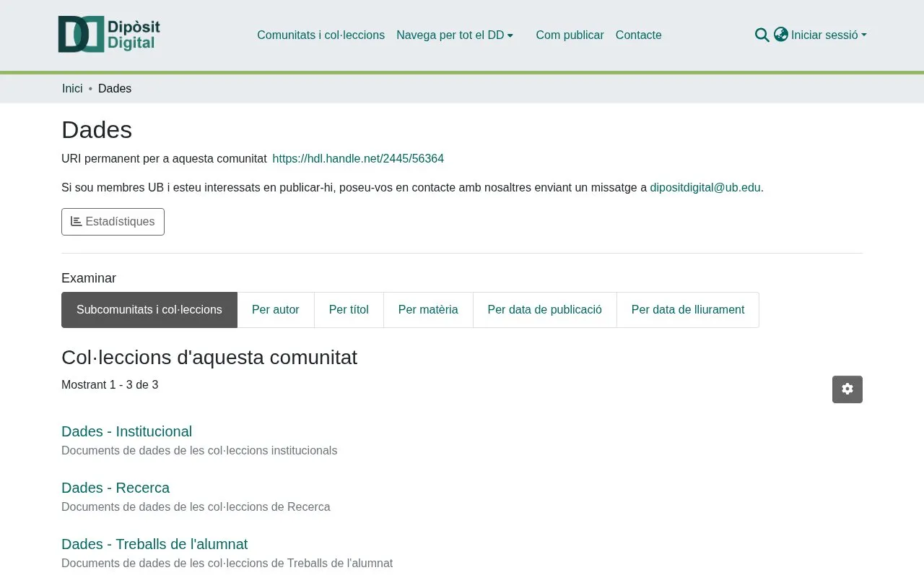Image resolution: width=924 pixels, height=578 pixels.
Task: Open the Contacte page
Action: (x=638, y=35)
